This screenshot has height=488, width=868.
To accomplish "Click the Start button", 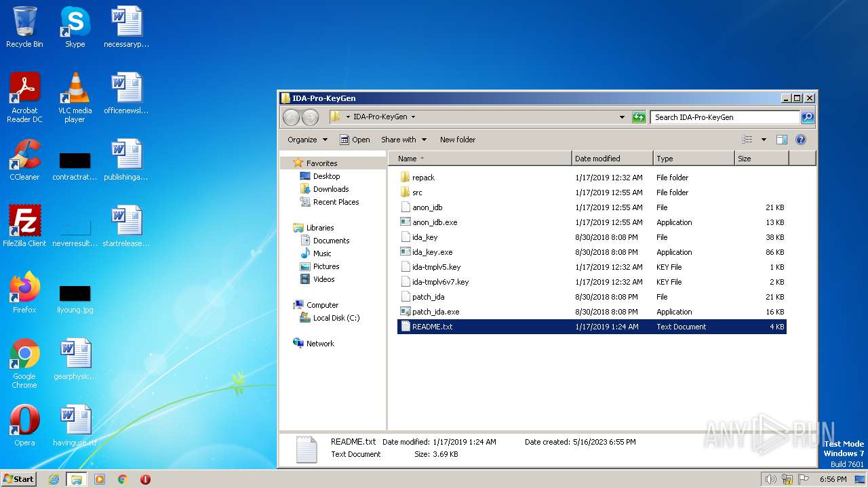I will (x=19, y=479).
